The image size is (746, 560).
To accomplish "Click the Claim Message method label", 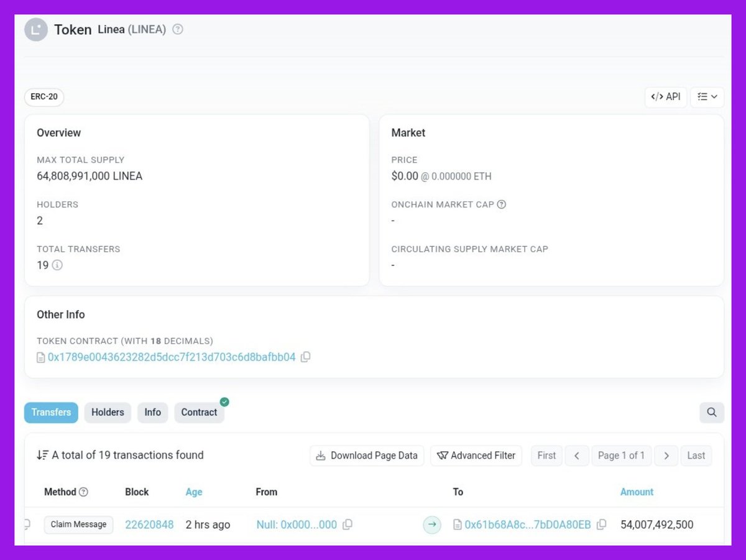I will (78, 525).
